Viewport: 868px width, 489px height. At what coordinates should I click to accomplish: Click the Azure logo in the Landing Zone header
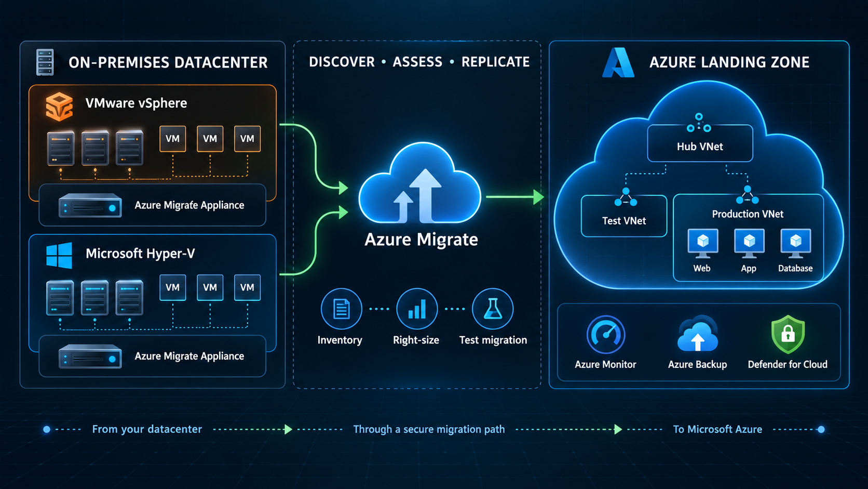(618, 63)
